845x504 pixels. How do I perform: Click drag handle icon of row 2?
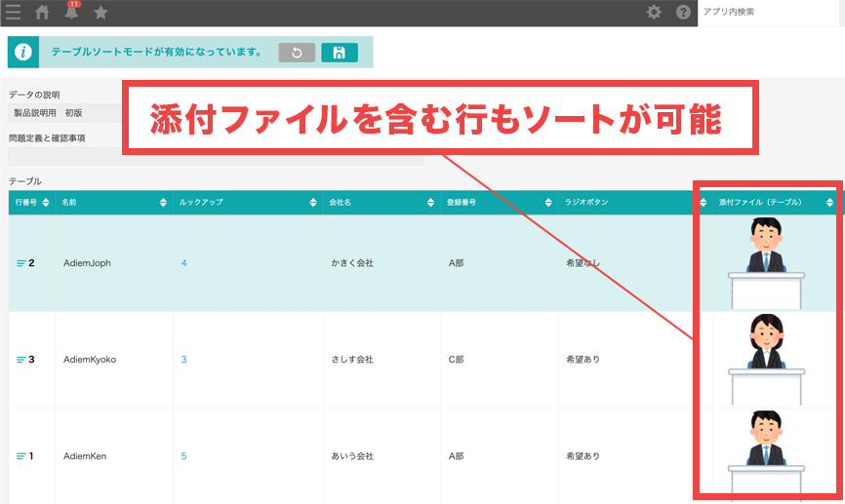(20, 263)
